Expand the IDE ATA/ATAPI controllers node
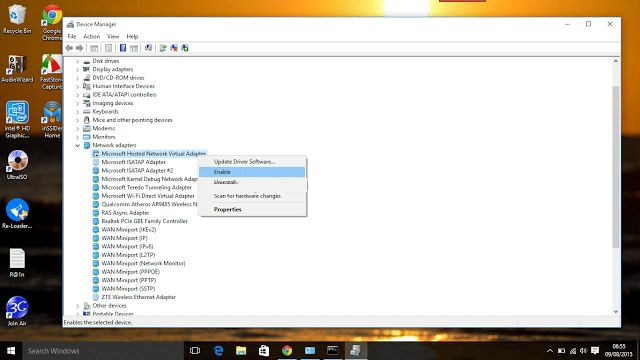640x360 pixels. [x=78, y=95]
